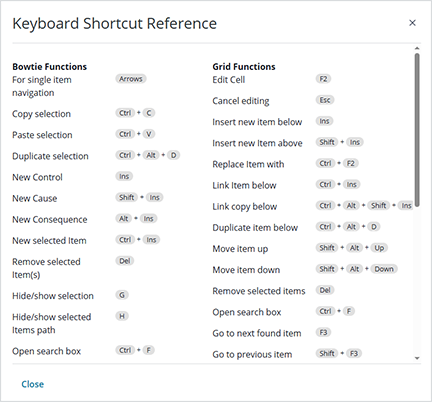This screenshot has width=432, height=402.
Task: Click the Bowtie Functions heading
Action: (x=50, y=67)
